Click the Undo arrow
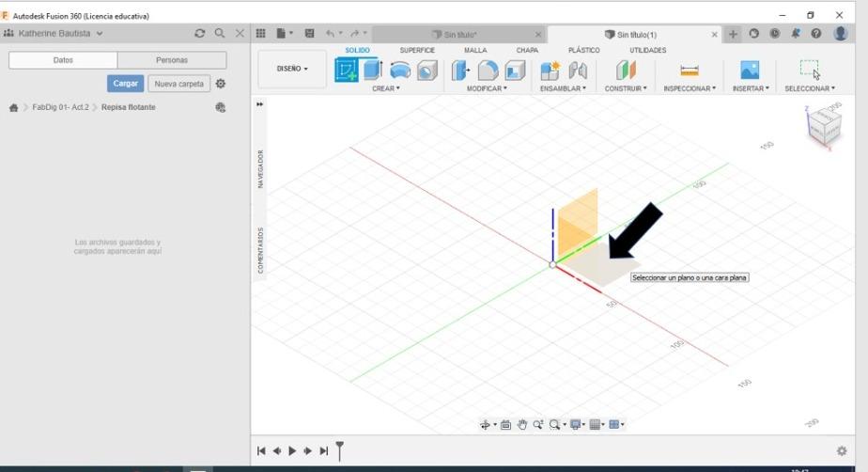The width and height of the screenshot is (868, 472). (x=330, y=34)
